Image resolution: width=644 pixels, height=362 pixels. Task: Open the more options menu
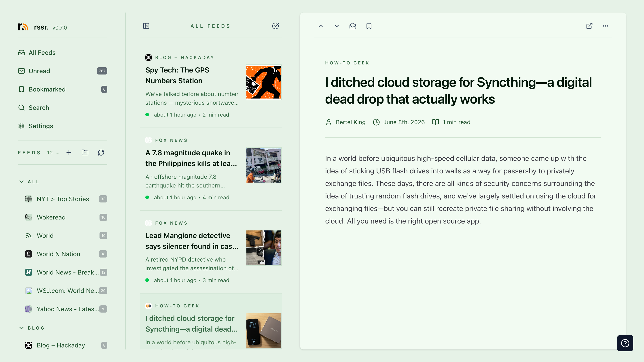coord(605,26)
